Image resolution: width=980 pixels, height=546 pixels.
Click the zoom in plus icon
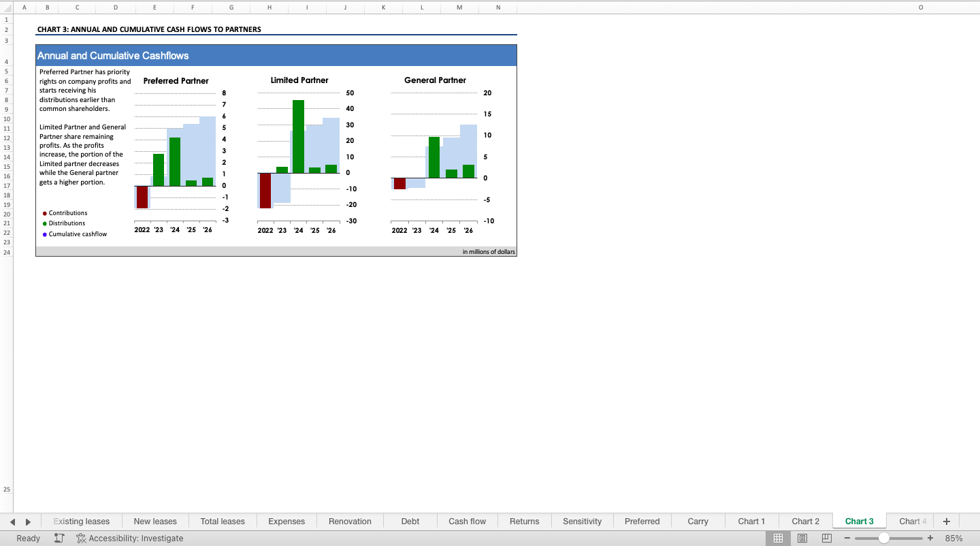pyautogui.click(x=930, y=539)
